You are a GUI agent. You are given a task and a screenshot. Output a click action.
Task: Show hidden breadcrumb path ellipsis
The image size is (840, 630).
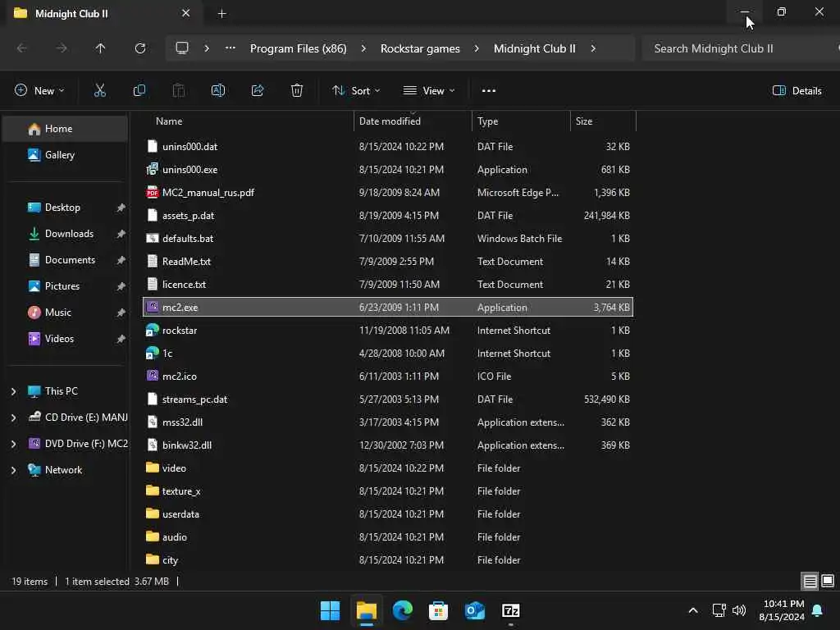click(x=231, y=48)
